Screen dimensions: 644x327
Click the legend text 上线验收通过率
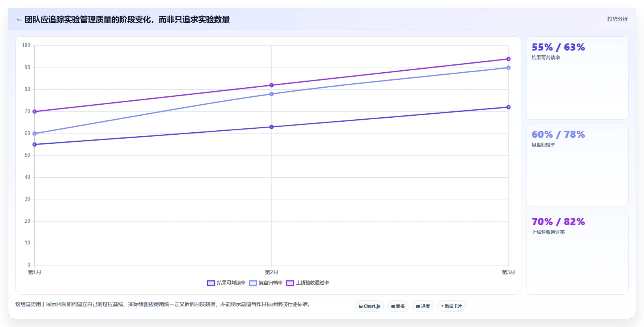pyautogui.click(x=312, y=283)
